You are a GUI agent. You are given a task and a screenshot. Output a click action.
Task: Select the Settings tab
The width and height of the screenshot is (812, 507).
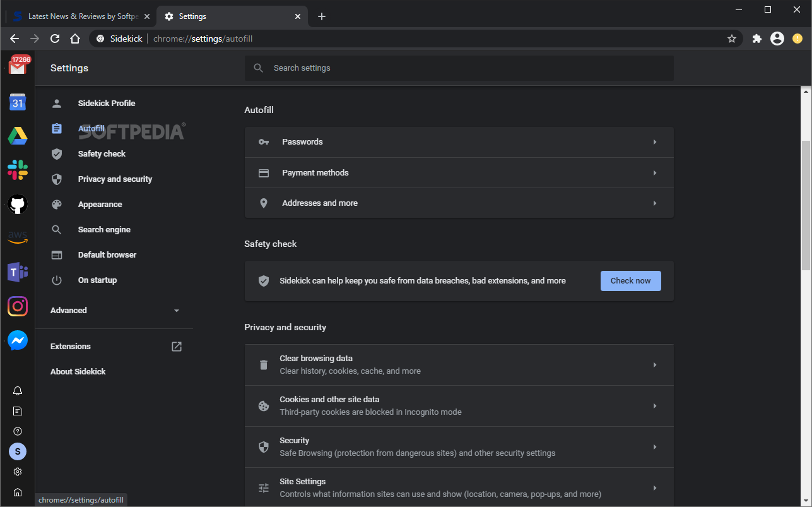point(232,16)
